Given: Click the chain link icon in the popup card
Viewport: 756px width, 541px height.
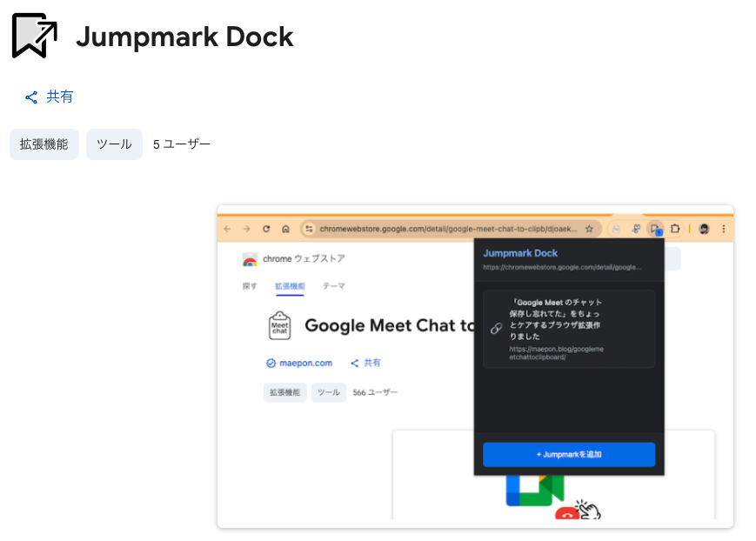Looking at the screenshot, I should (496, 329).
